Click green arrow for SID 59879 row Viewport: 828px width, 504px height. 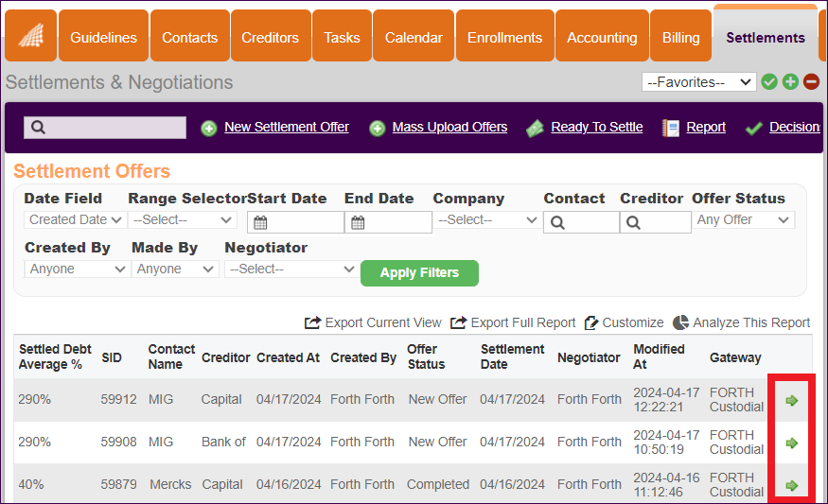click(791, 485)
